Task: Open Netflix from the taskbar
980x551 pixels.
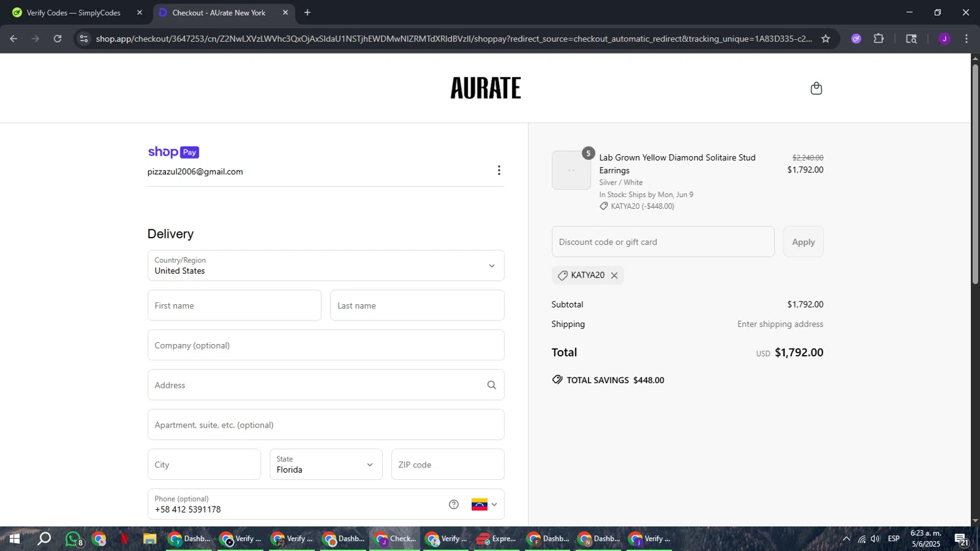Action: (x=124, y=539)
